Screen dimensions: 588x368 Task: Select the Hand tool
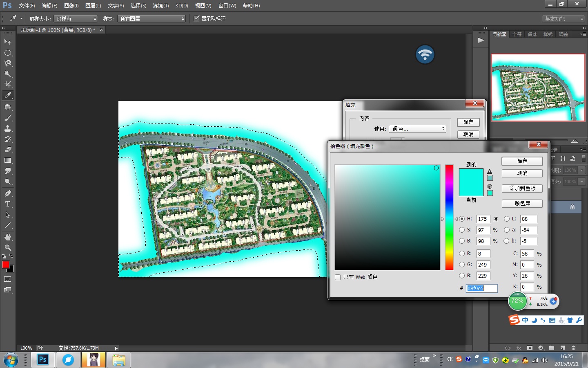(8, 237)
